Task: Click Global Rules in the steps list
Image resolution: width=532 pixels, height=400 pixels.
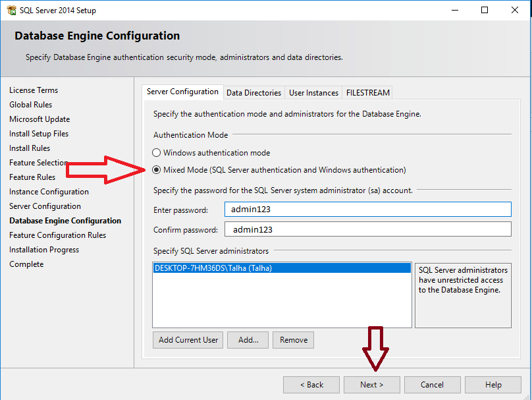Action: (30, 105)
